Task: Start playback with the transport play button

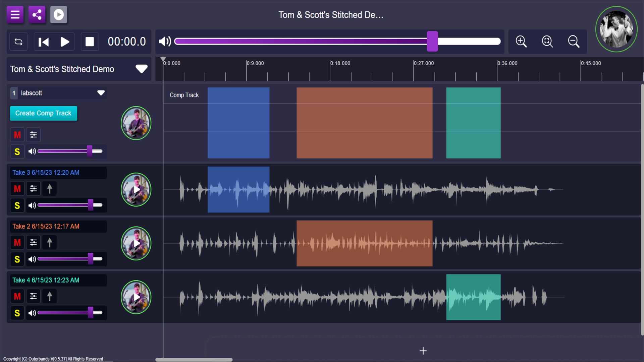Action: pos(65,42)
